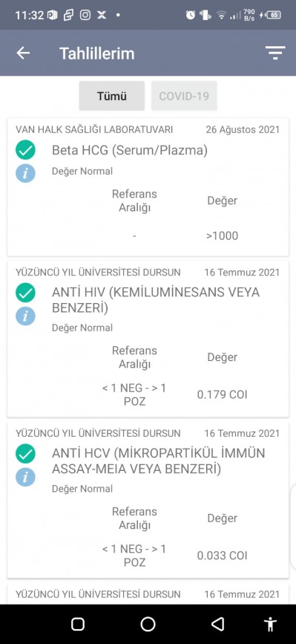Screen dimensions: 296x644
Task: Open the accessibility shortcut in navigation bar
Action: 271,624
